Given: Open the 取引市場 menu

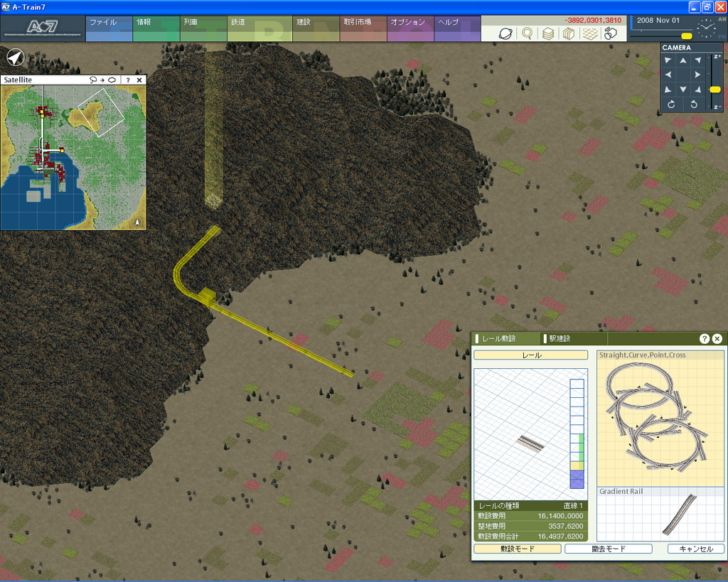Looking at the screenshot, I should [363, 28].
